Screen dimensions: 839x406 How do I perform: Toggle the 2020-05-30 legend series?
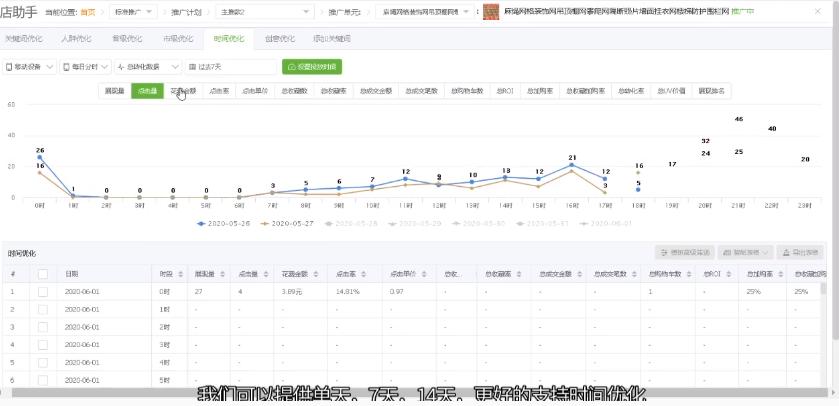click(480, 224)
